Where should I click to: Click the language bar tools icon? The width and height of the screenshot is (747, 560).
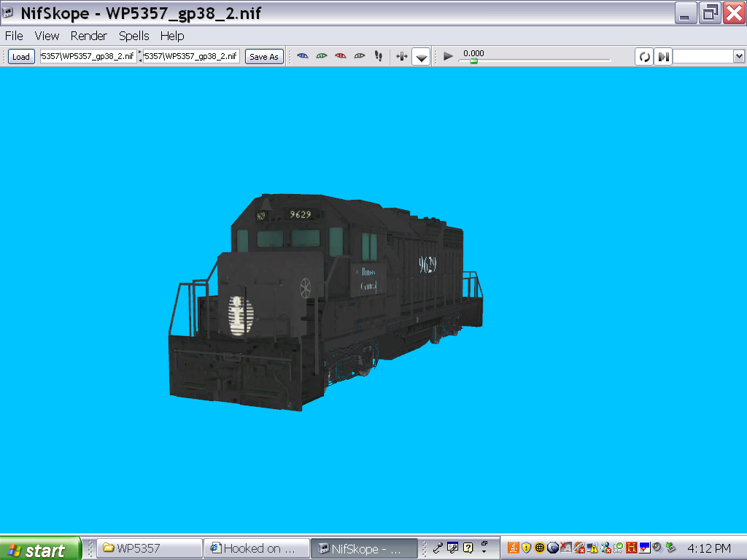(452, 548)
